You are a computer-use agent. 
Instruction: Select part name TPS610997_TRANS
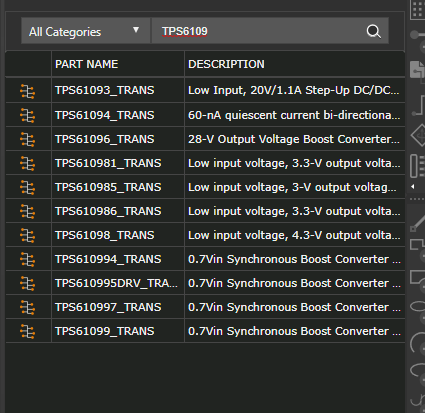click(108, 307)
